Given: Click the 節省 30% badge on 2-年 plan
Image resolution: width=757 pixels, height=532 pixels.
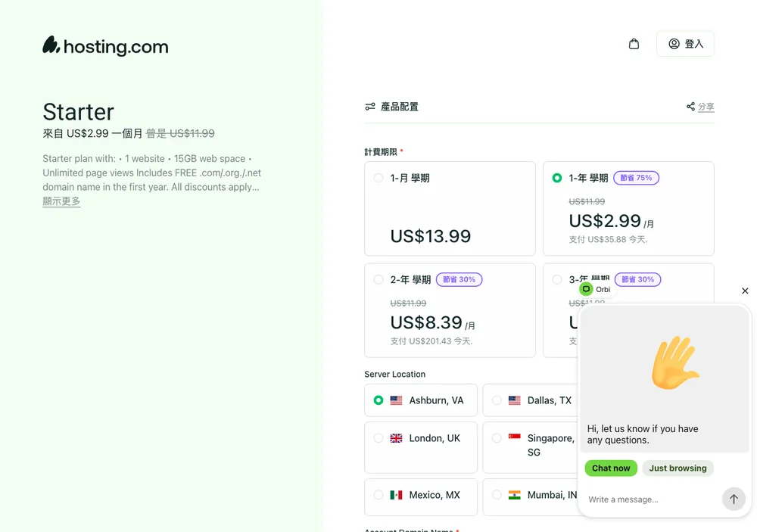Looking at the screenshot, I should click(459, 279).
